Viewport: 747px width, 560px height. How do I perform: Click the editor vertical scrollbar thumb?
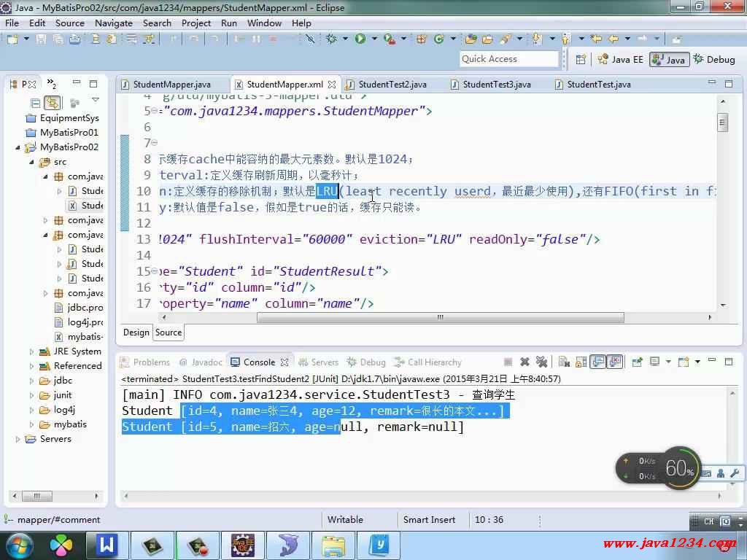click(x=722, y=122)
